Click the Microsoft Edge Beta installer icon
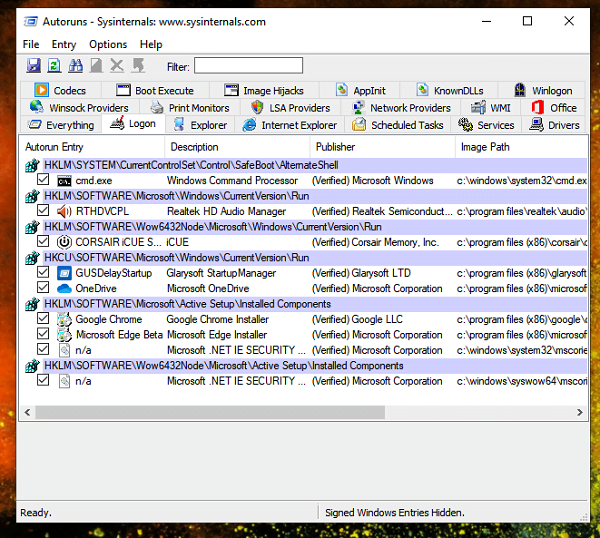Image resolution: width=600 pixels, height=538 pixels. (64, 335)
